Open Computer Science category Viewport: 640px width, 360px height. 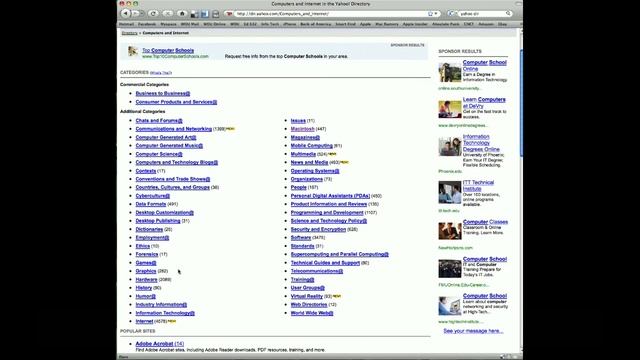(x=159, y=154)
